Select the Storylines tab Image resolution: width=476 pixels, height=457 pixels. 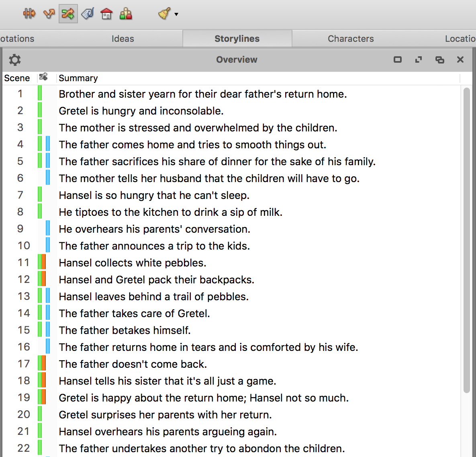coord(237,39)
